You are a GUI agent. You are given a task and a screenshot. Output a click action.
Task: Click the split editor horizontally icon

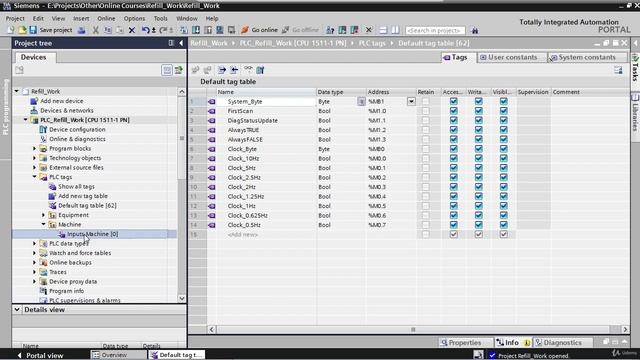point(383,30)
